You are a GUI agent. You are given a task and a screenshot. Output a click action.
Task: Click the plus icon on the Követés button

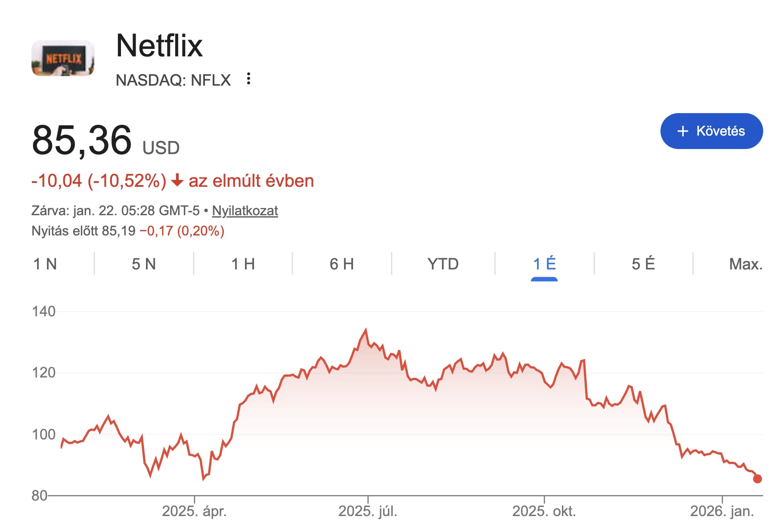[683, 131]
